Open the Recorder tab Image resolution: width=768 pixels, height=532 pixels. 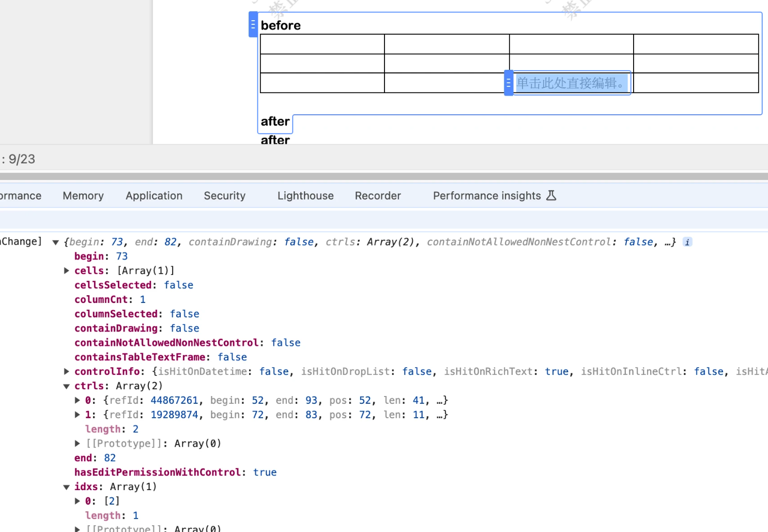coord(378,195)
